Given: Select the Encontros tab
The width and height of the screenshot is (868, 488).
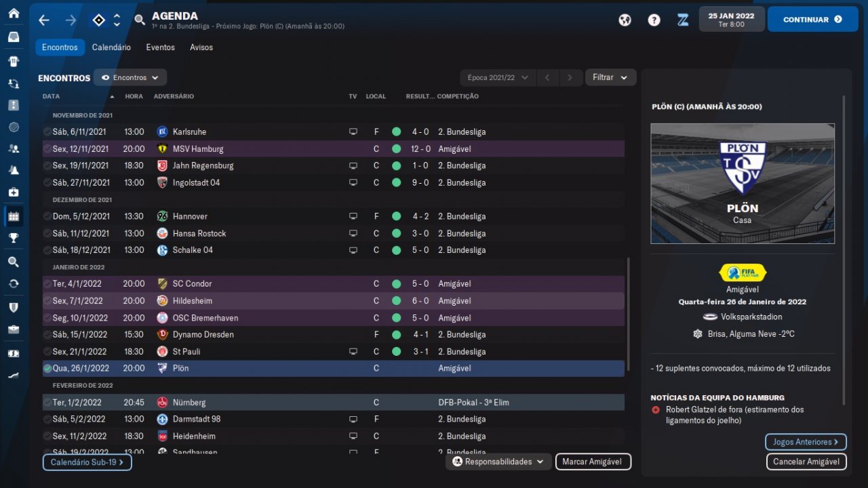Looking at the screenshot, I should pyautogui.click(x=60, y=47).
